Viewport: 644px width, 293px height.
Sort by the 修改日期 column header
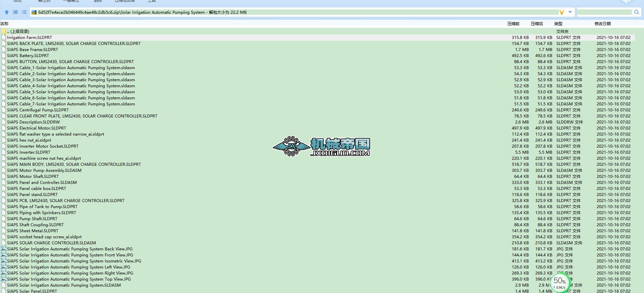pyautogui.click(x=602, y=24)
